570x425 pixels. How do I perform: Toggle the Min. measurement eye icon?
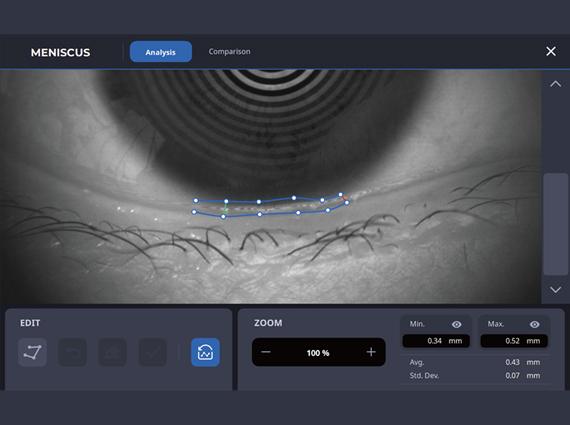click(457, 324)
